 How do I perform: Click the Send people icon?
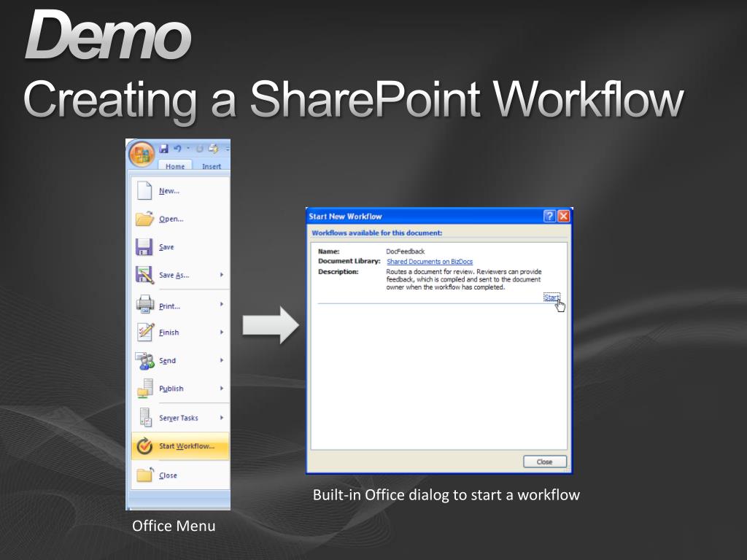coord(145,360)
